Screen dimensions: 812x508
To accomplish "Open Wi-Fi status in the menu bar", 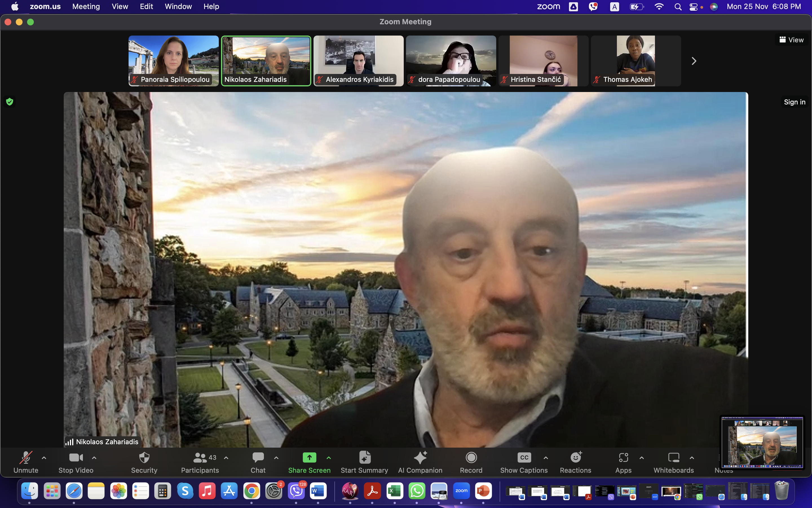I will [659, 7].
